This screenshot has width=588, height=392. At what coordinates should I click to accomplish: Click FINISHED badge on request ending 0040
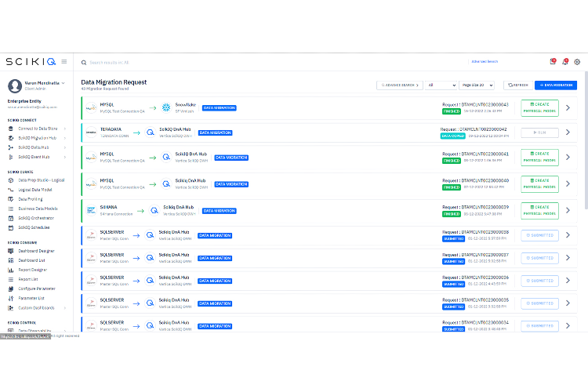click(452, 187)
